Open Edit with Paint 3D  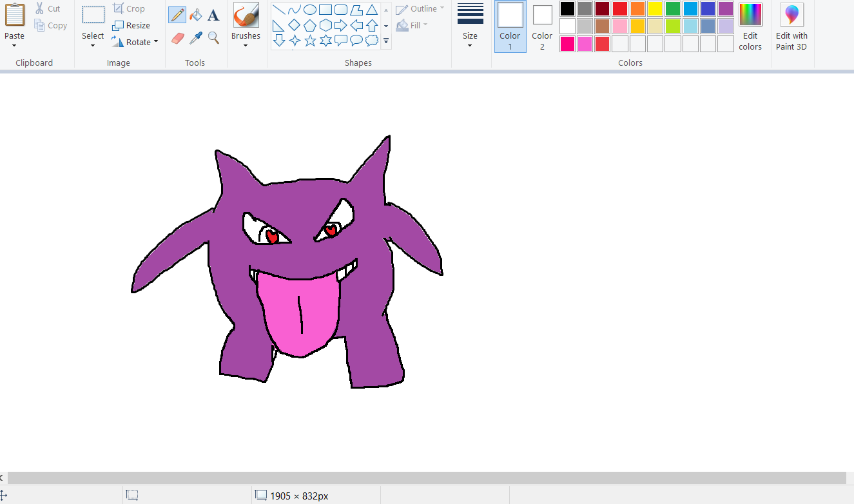pyautogui.click(x=791, y=26)
